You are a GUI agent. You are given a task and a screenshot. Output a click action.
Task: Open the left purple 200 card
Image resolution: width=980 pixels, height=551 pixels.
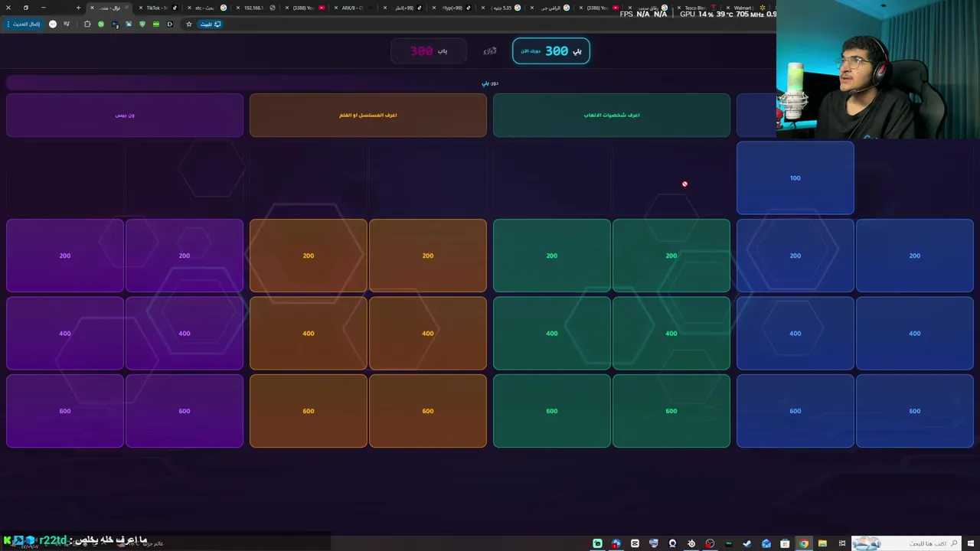pyautogui.click(x=65, y=256)
